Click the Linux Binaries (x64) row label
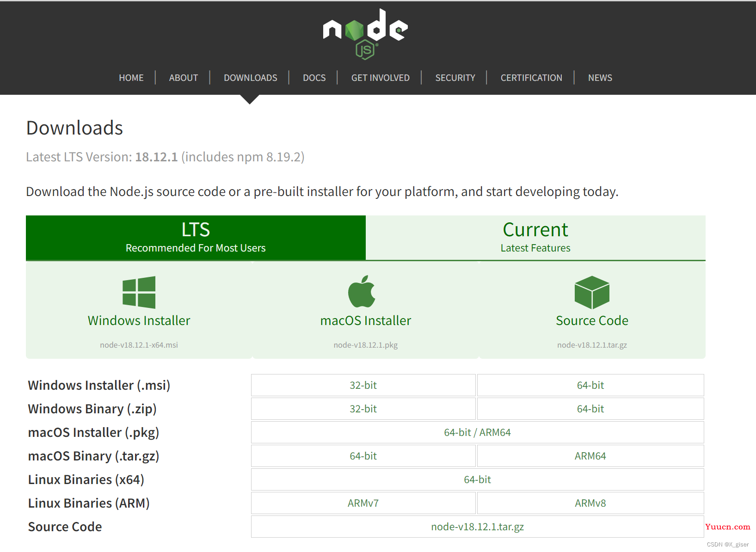 [x=86, y=479]
